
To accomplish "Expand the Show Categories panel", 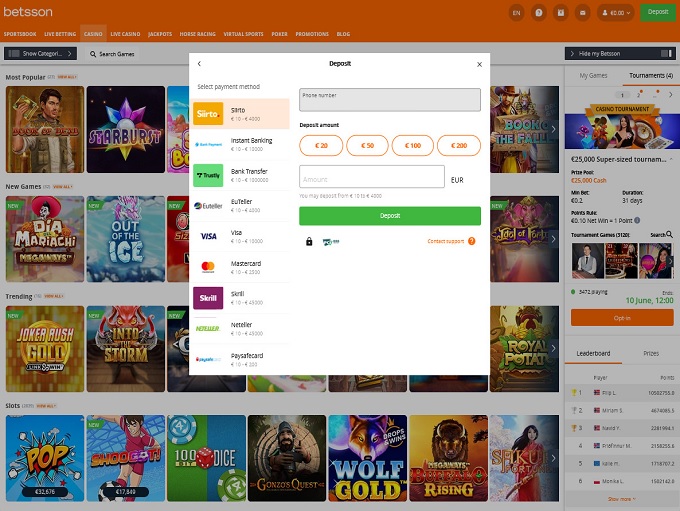I will click(x=41, y=54).
